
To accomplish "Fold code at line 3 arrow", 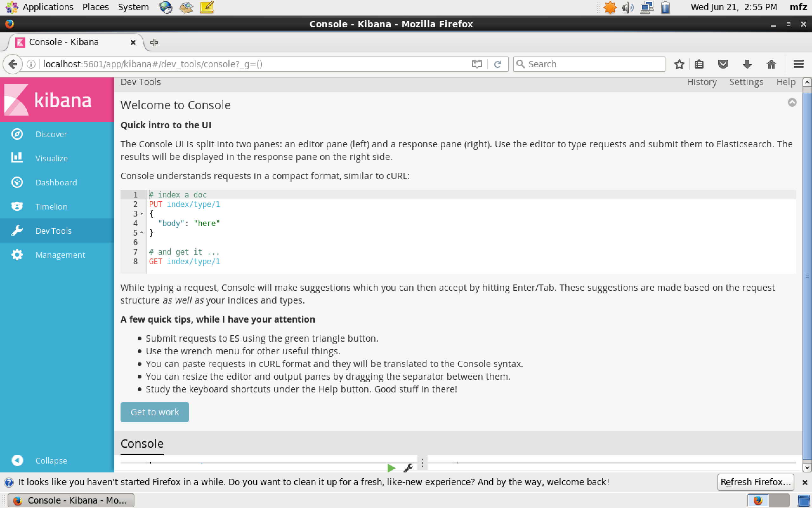I will click(142, 214).
